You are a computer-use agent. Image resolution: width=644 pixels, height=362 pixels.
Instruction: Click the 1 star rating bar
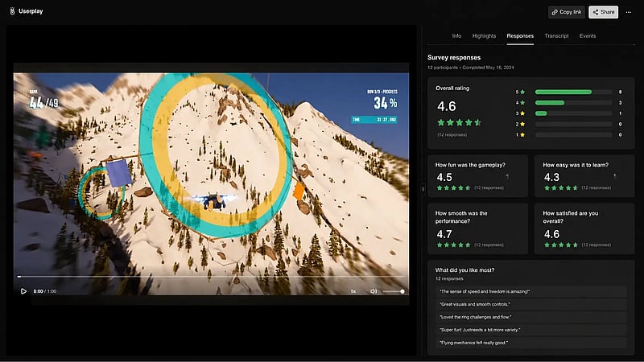(x=573, y=134)
